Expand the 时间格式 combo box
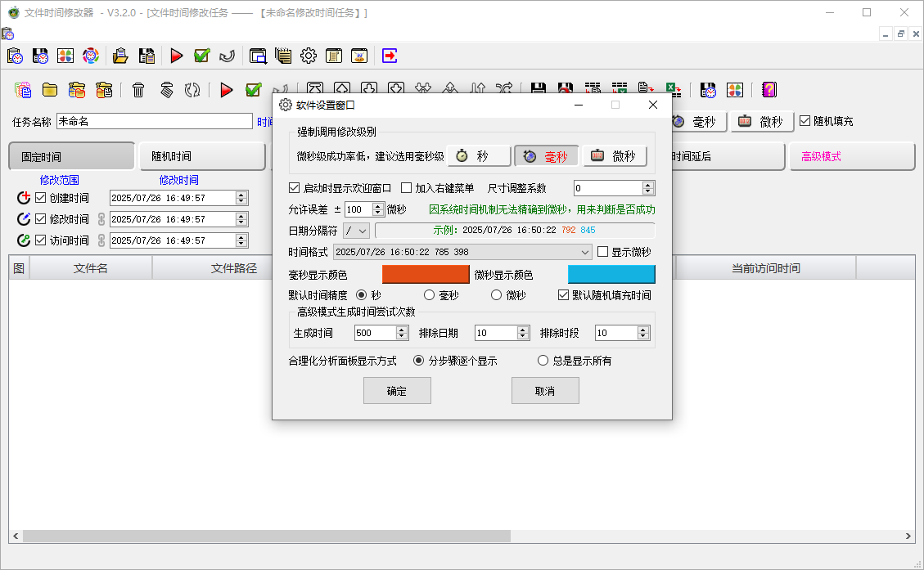This screenshot has width=924, height=570. [x=584, y=253]
